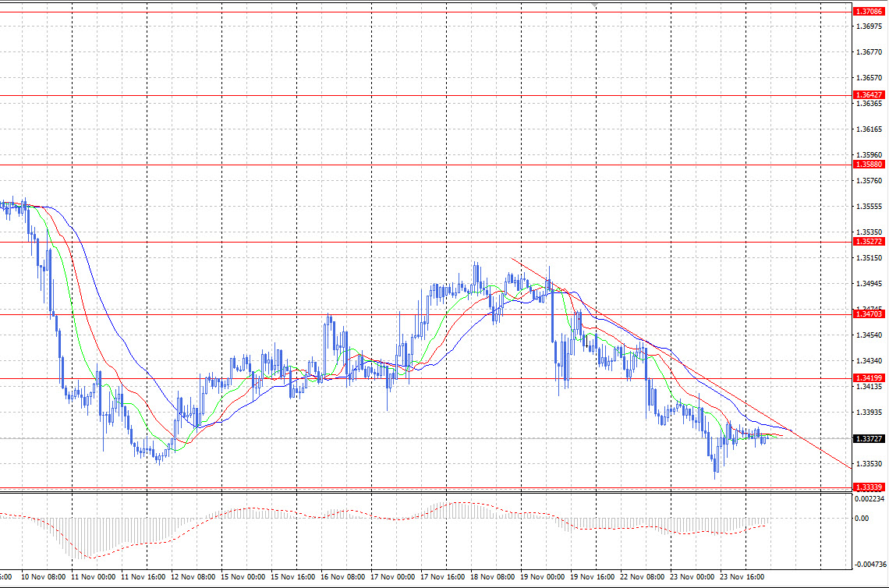
Task: Click time label 17 Nov 00:00
Action: (392, 576)
